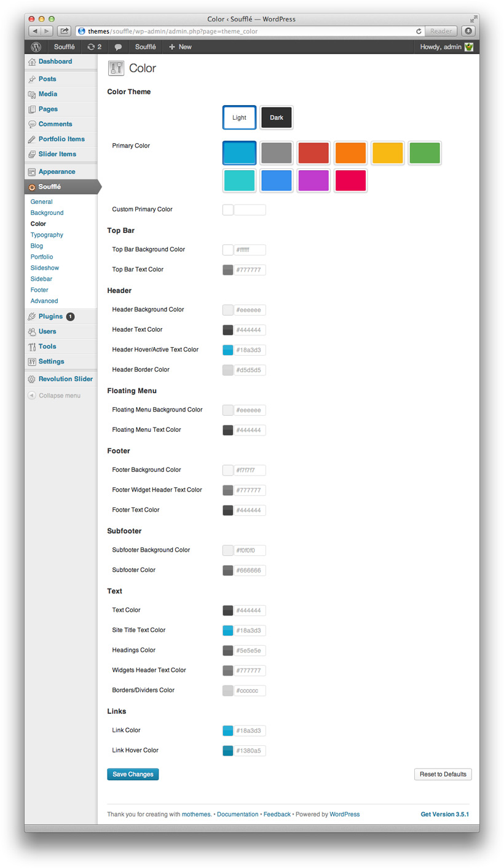Choose the orange primary color swatch

coord(350,153)
